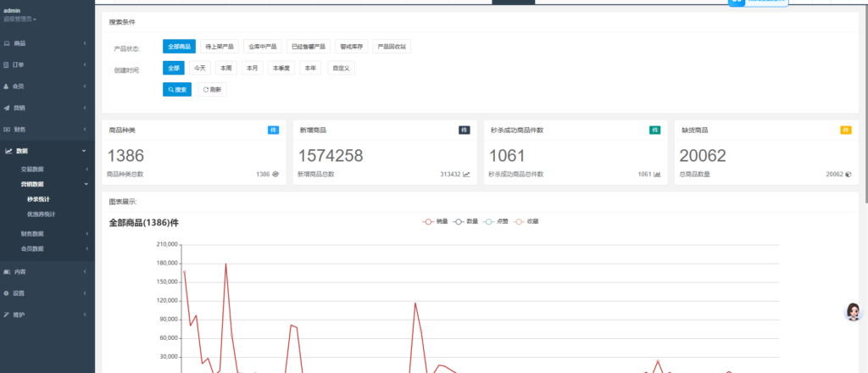Toggle the 收藏 series in chart legend

tap(526, 221)
